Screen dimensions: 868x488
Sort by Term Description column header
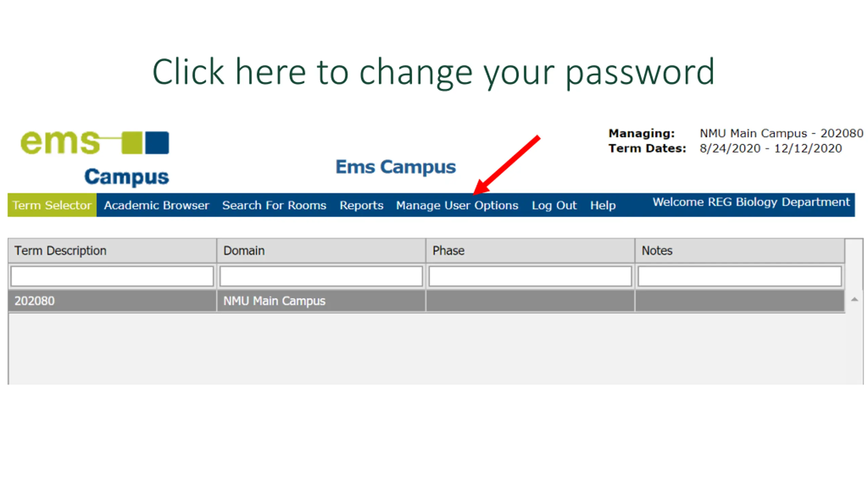112,251
